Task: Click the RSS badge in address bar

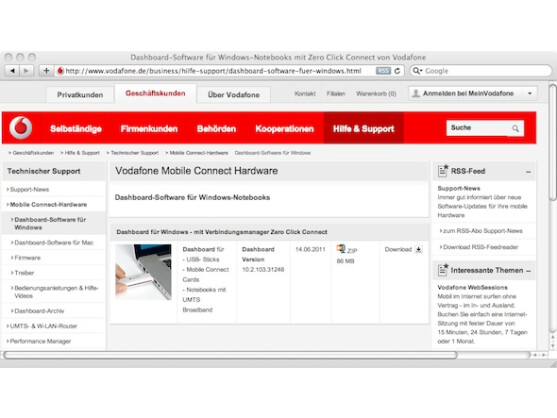Action: [x=383, y=71]
